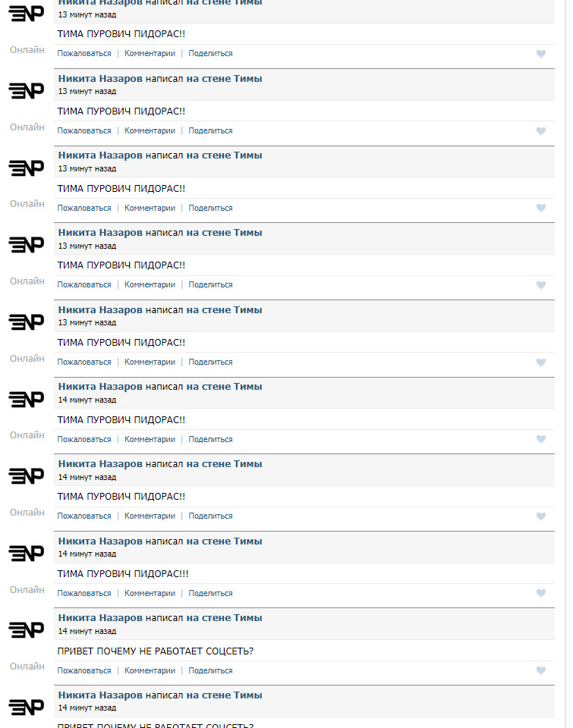Screen dimensions: 573x728
Task: Click the heart on second post from top
Action: point(541,131)
